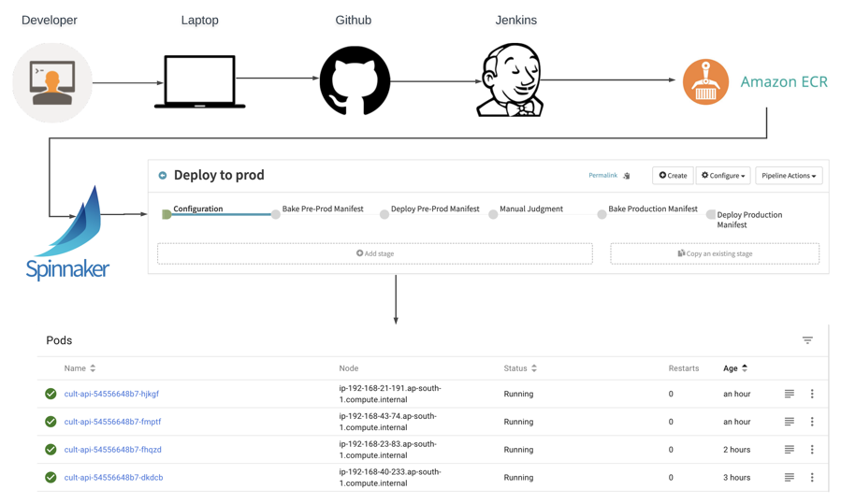Click green status check for pod fmptf
Image resolution: width=841 pixels, height=504 pixels.
tap(51, 422)
